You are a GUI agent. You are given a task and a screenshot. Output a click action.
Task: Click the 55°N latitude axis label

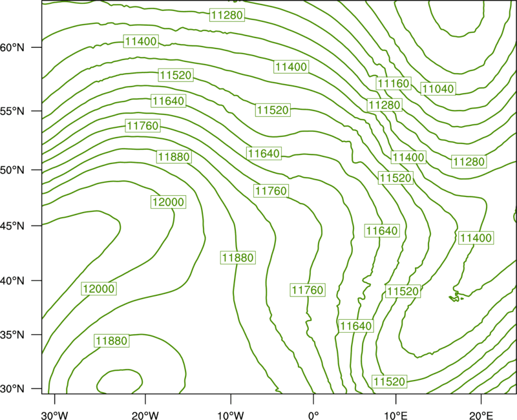(x=12, y=111)
